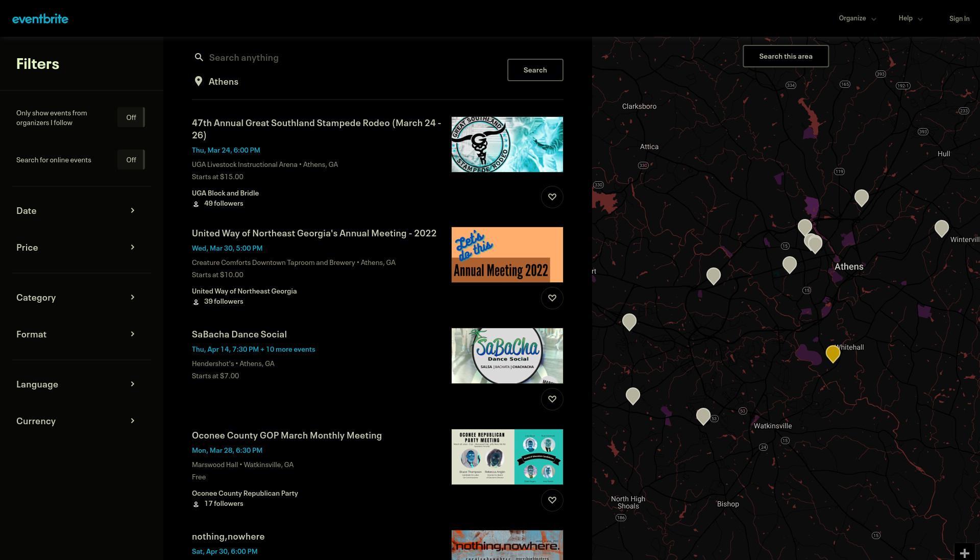Open United Way of Northeast Georgia's Annual Meeting link
The width and height of the screenshot is (980, 560).
(314, 233)
